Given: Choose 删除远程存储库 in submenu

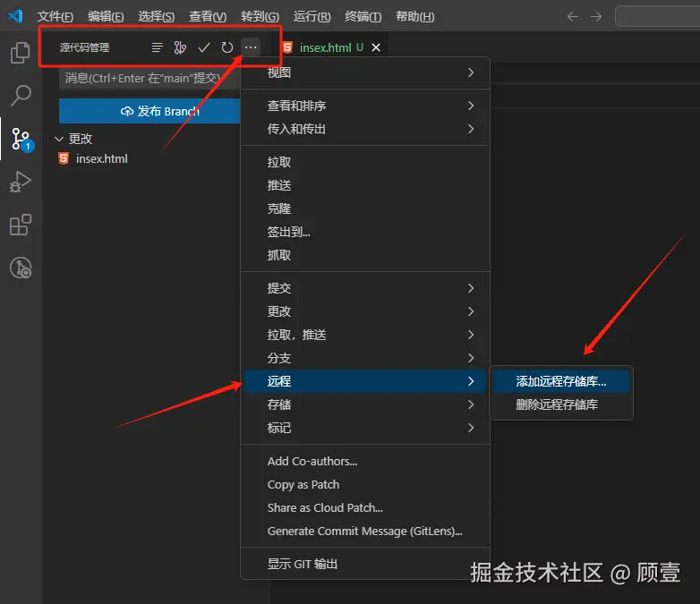Looking at the screenshot, I should (x=561, y=404).
